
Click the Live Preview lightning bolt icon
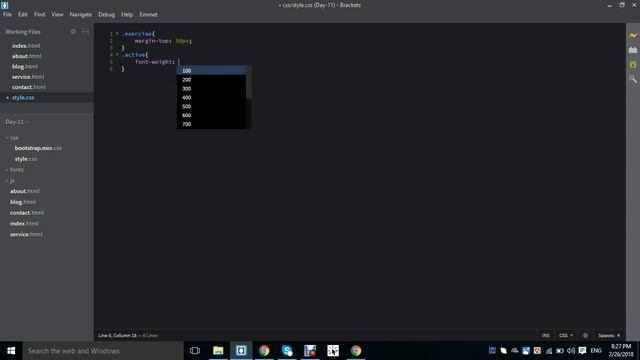633,36
